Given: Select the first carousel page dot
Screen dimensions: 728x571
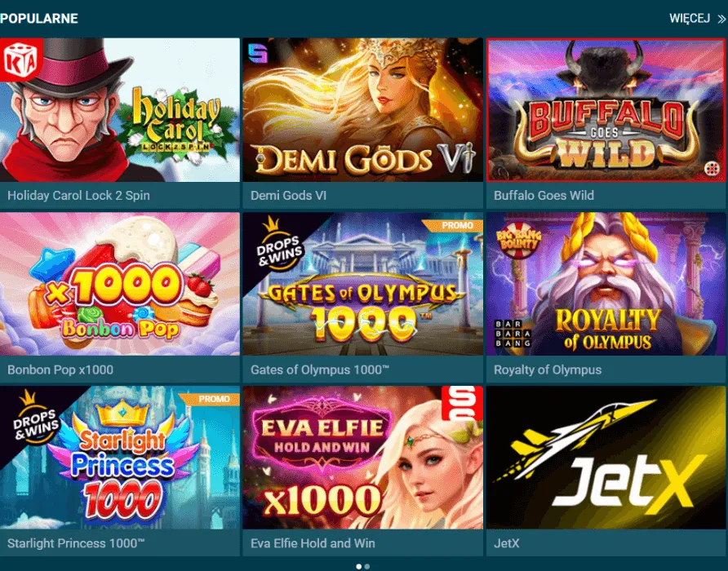Looking at the screenshot, I should click(358, 566).
